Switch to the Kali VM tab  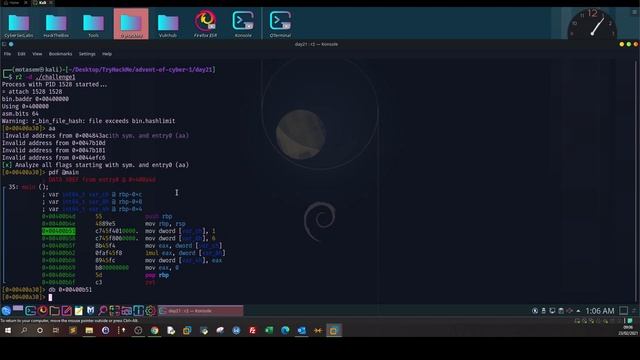42,3
